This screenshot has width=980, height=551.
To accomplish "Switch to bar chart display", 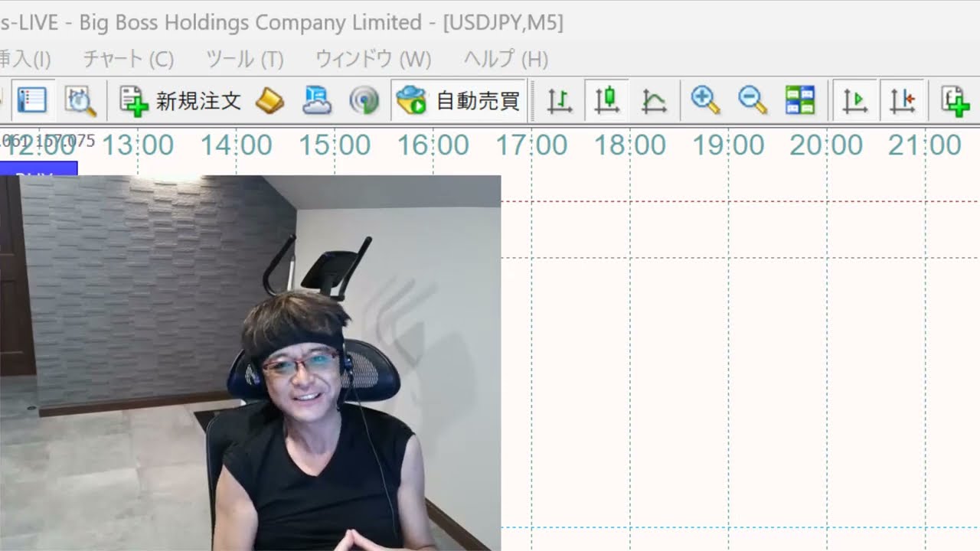I will click(560, 100).
